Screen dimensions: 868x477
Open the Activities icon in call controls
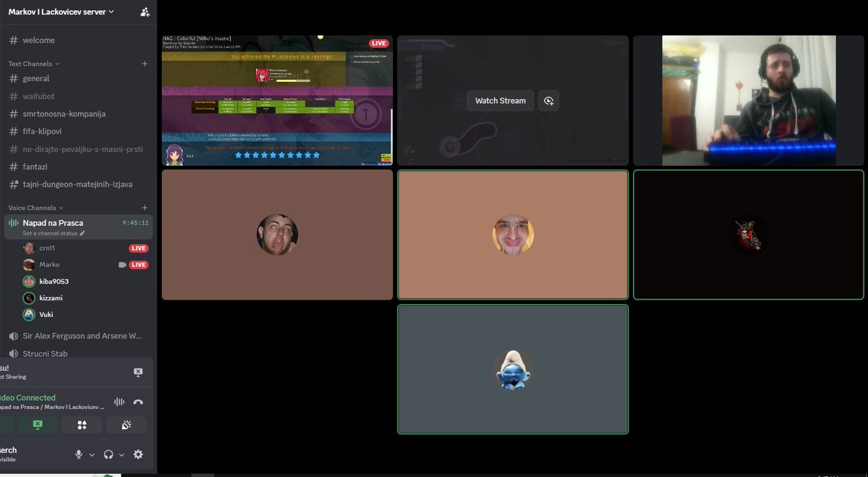pos(82,425)
